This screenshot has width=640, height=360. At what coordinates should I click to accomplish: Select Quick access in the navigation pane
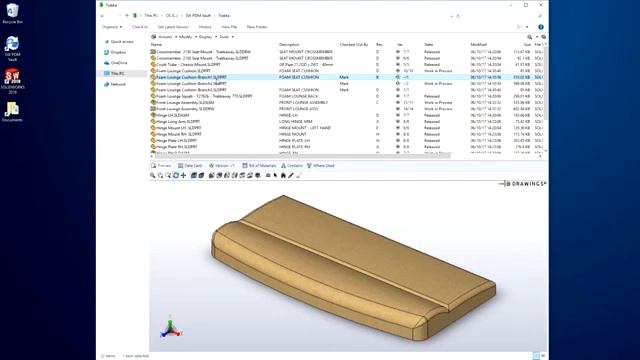119,42
